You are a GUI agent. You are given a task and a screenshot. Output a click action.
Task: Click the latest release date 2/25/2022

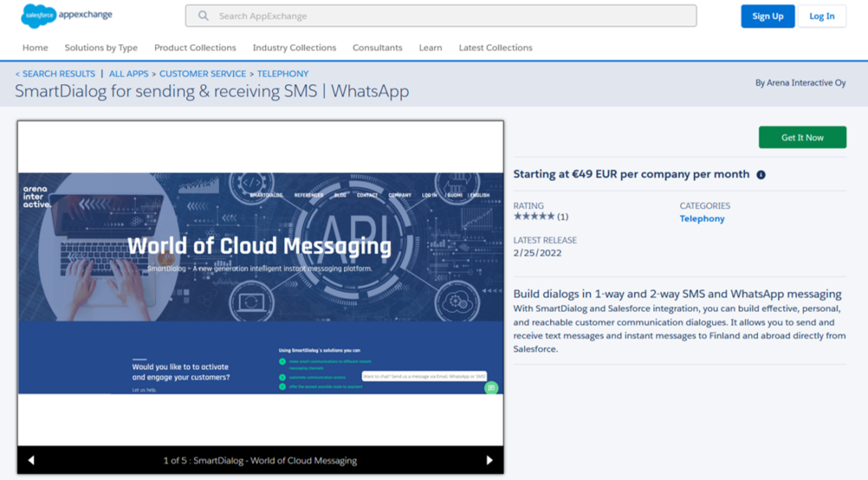[537, 253]
